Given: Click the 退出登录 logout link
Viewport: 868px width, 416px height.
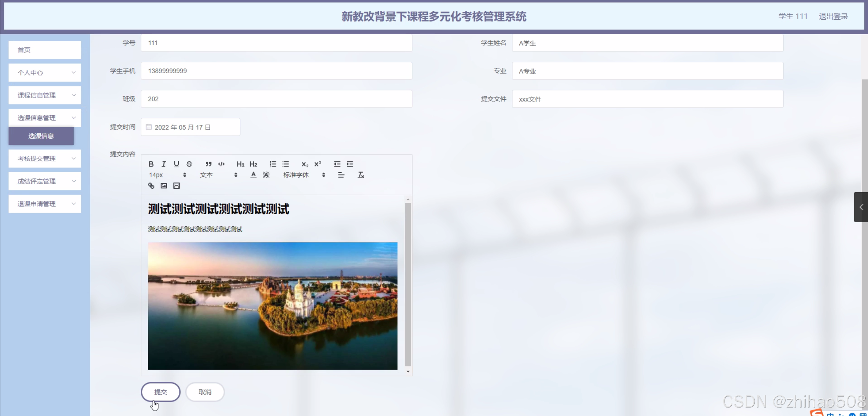Looking at the screenshot, I should click(833, 16).
